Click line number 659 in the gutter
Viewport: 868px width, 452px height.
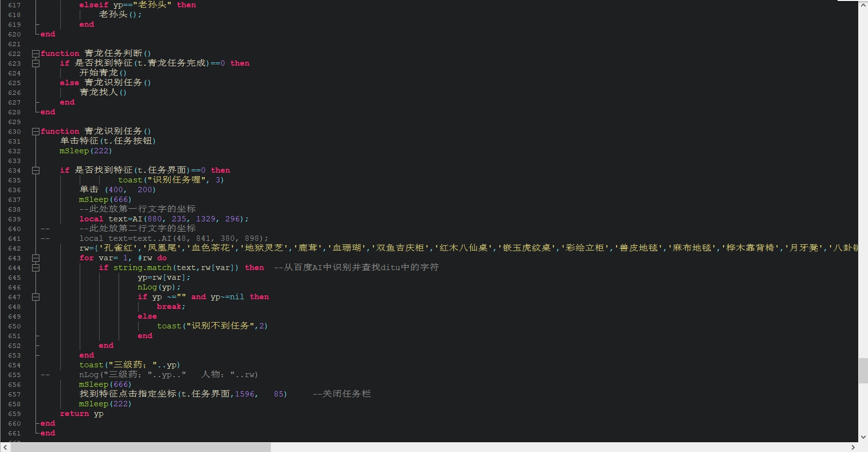click(x=15, y=414)
